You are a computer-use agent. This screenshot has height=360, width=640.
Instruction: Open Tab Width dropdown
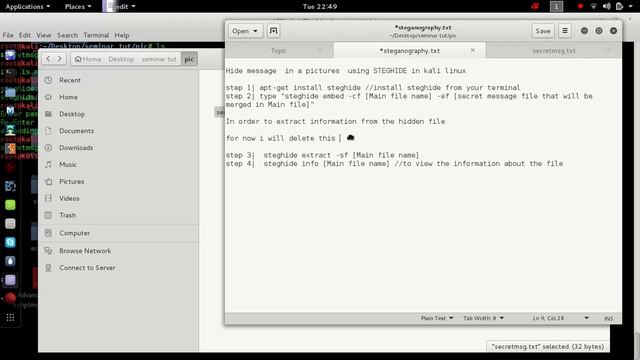[483, 318]
